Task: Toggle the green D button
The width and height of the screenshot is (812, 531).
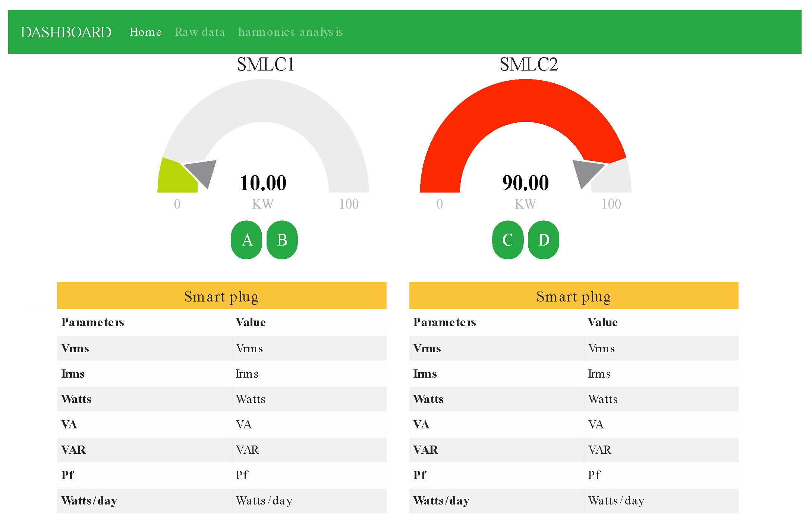Action: 544,240
